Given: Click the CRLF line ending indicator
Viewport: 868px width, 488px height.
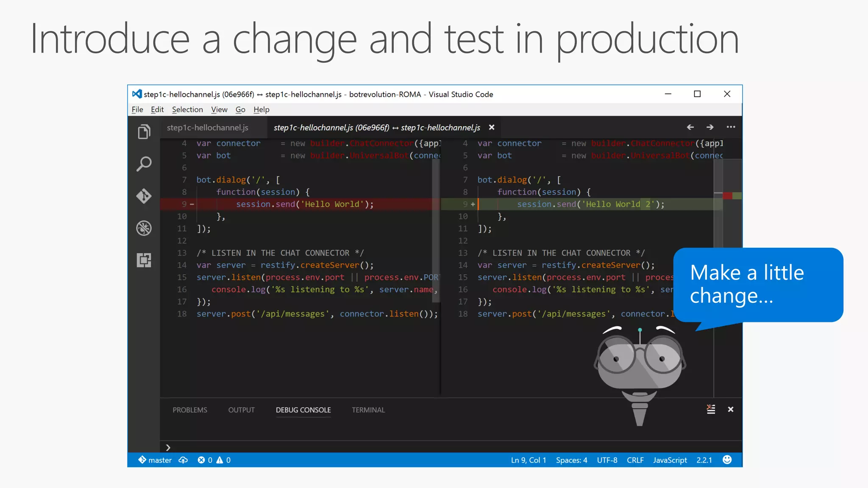Looking at the screenshot, I should click(635, 460).
